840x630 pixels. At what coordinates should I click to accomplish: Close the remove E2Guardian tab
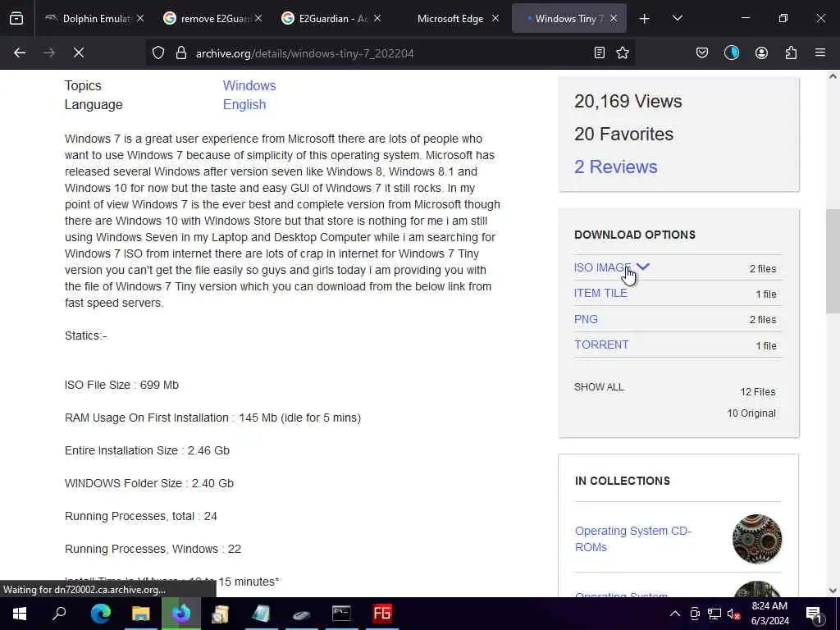[258, 18]
